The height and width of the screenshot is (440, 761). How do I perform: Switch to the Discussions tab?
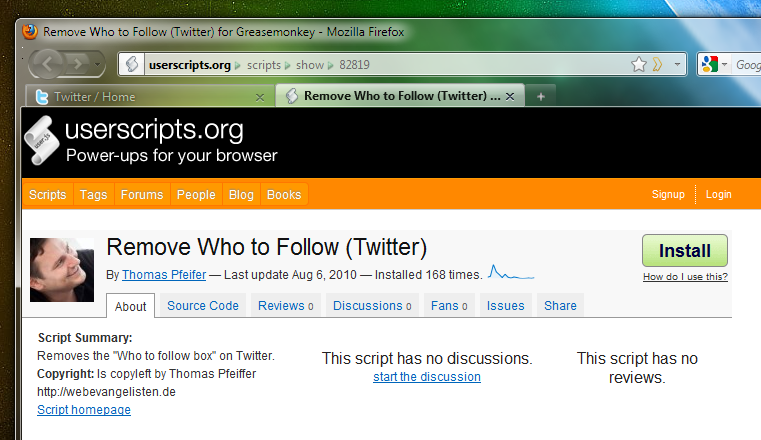click(372, 306)
